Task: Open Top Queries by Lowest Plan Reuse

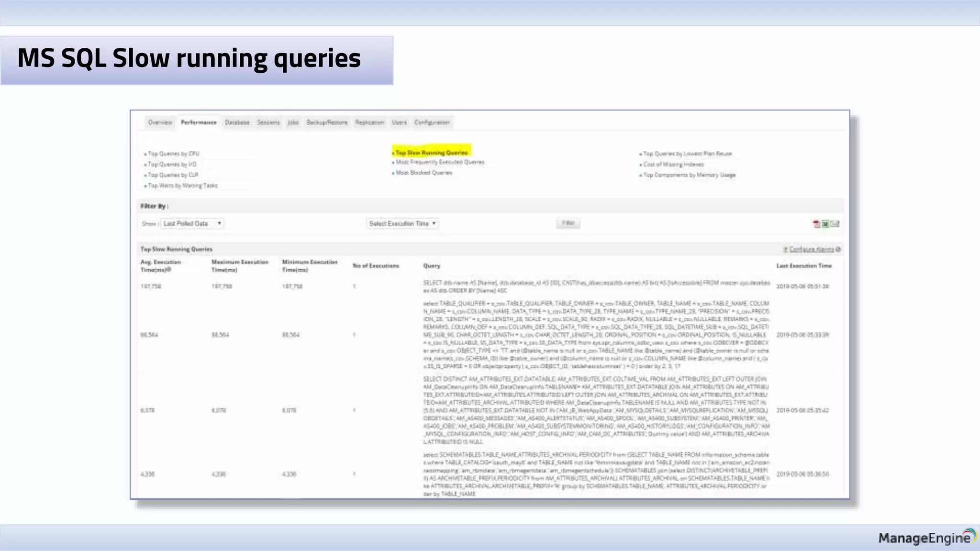Action: coord(688,154)
